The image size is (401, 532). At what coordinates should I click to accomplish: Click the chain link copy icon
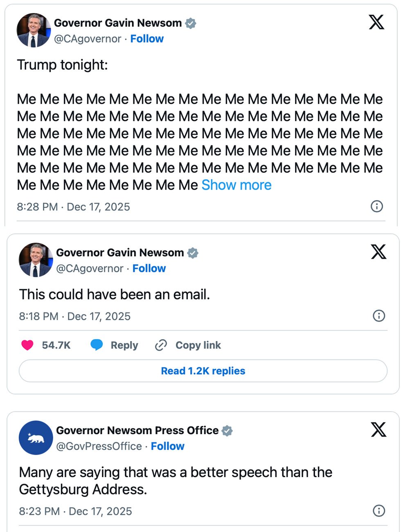pyautogui.click(x=161, y=345)
